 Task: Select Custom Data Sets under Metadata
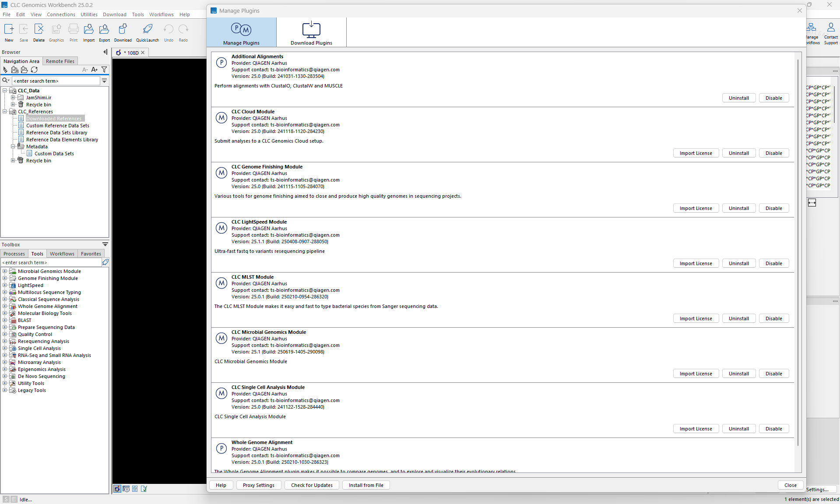54,154
